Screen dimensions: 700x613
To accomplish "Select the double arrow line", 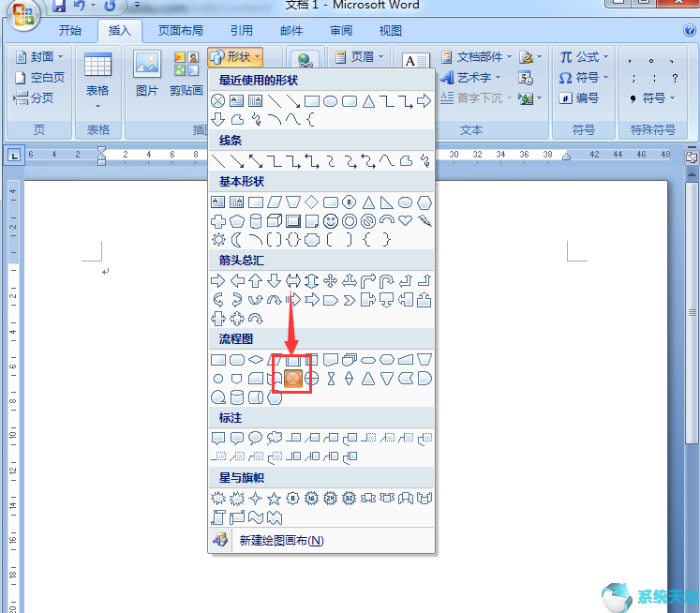I will pos(256,160).
